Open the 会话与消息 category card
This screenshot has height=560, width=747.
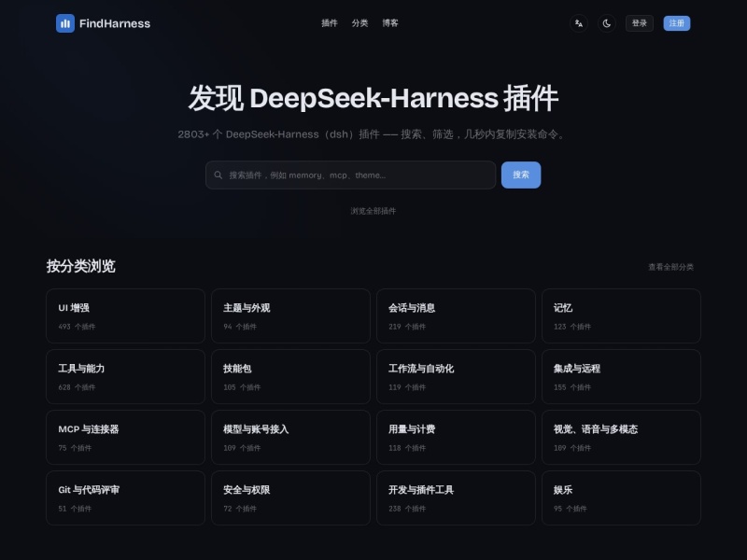click(456, 316)
